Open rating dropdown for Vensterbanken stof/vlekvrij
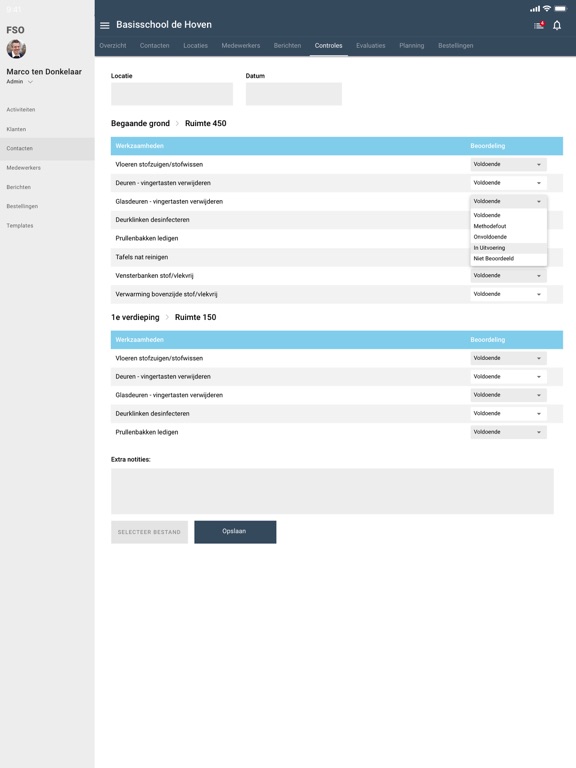The image size is (576, 768). coord(508,276)
